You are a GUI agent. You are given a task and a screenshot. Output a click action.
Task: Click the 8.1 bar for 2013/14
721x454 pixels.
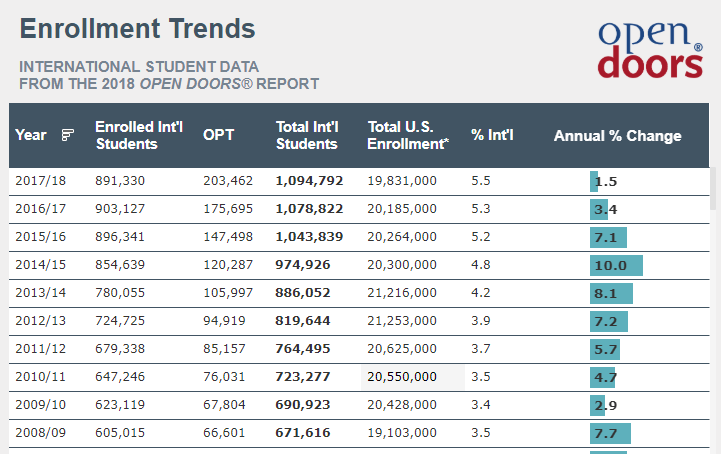(611, 294)
